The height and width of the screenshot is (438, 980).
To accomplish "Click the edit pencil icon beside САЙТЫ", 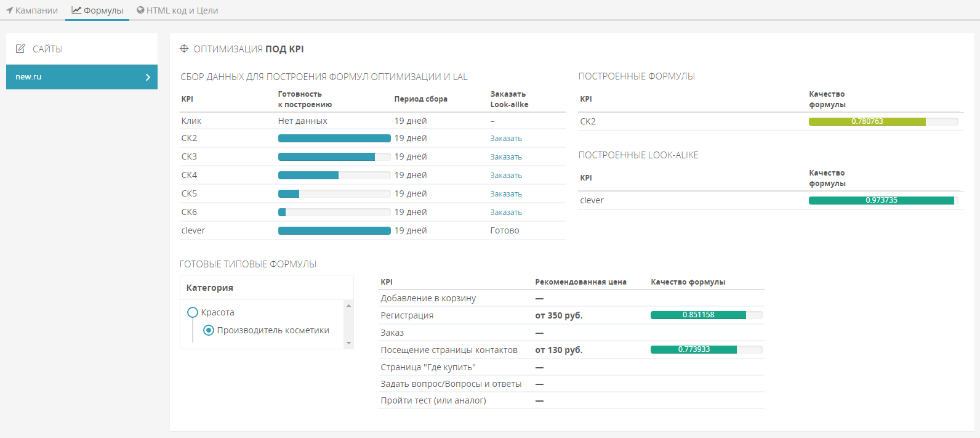I will [x=21, y=49].
